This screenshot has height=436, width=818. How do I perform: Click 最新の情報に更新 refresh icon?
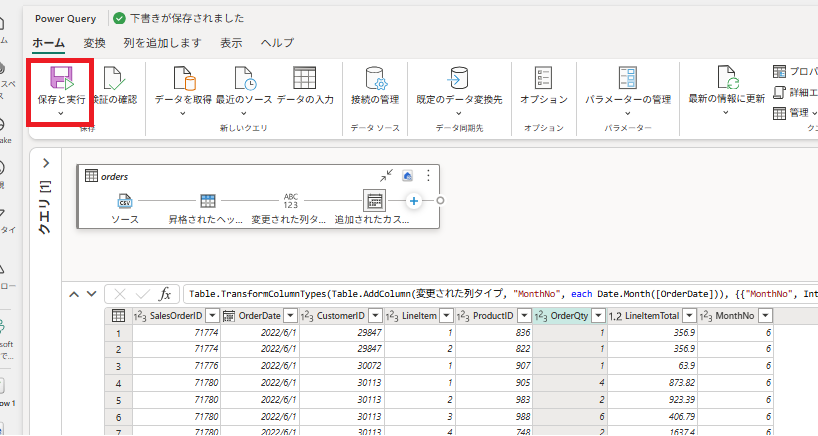(x=726, y=78)
